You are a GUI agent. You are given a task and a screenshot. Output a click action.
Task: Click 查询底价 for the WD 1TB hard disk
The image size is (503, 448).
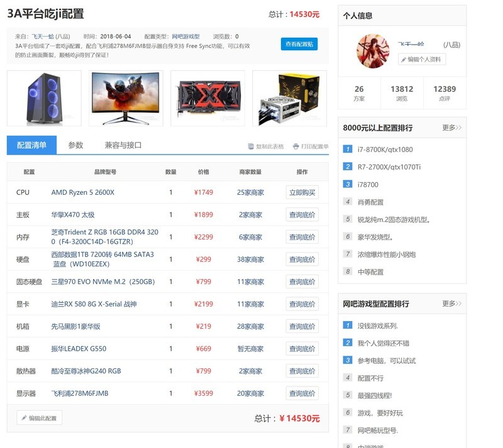[x=302, y=260]
